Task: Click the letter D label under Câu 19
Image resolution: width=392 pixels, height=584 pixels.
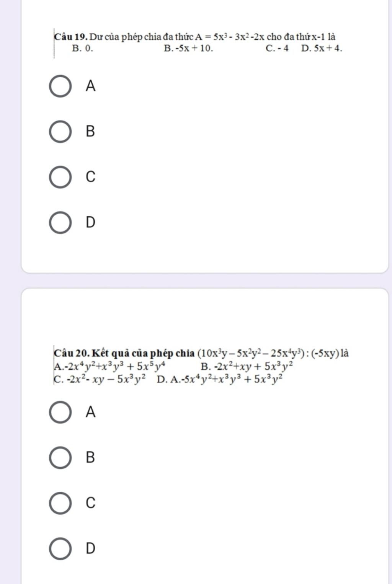Action: point(90,222)
